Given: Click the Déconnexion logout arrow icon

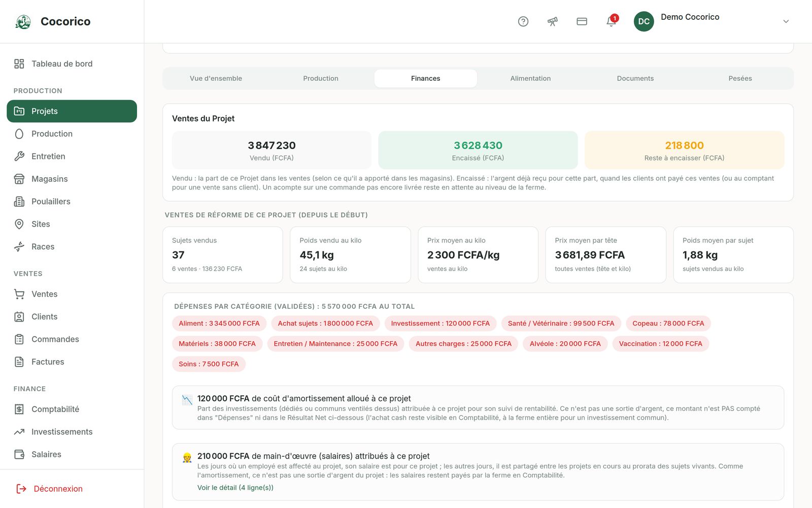Looking at the screenshot, I should coord(21,489).
